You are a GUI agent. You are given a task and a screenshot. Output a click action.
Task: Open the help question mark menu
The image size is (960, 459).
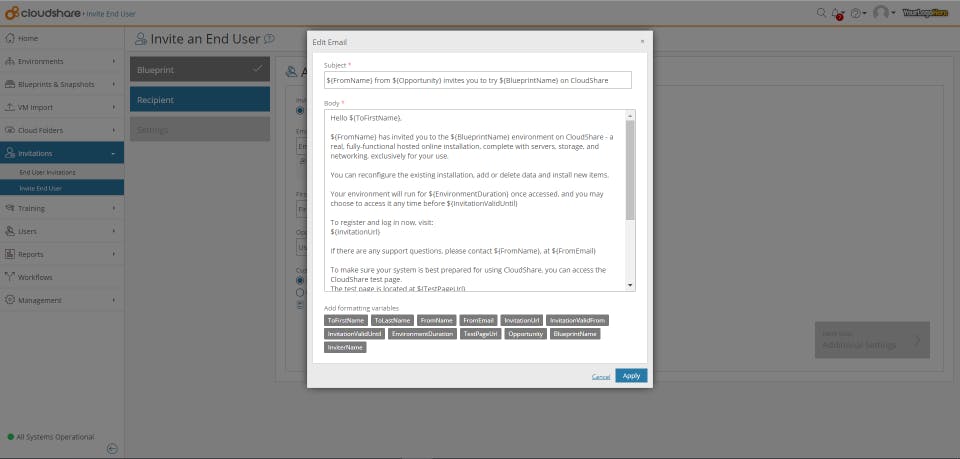tap(858, 13)
